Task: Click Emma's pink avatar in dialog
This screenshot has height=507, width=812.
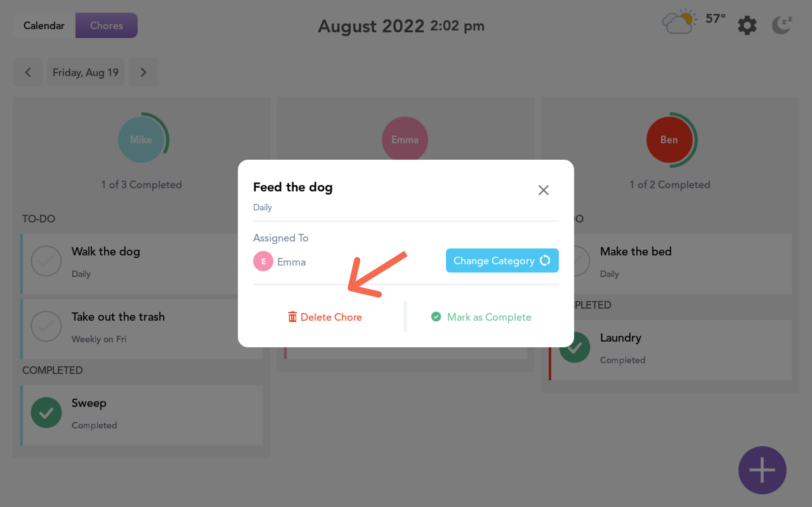Action: (x=263, y=261)
